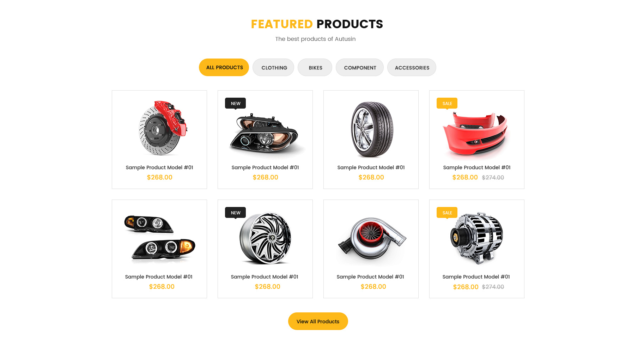The height and width of the screenshot is (342, 644).
Task: Open the Bikes category tab
Action: (x=315, y=67)
